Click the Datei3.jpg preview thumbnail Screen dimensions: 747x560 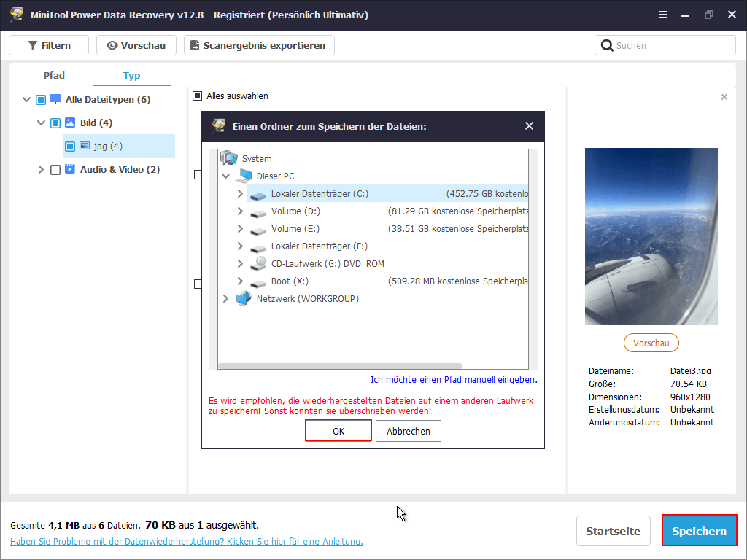(x=651, y=236)
